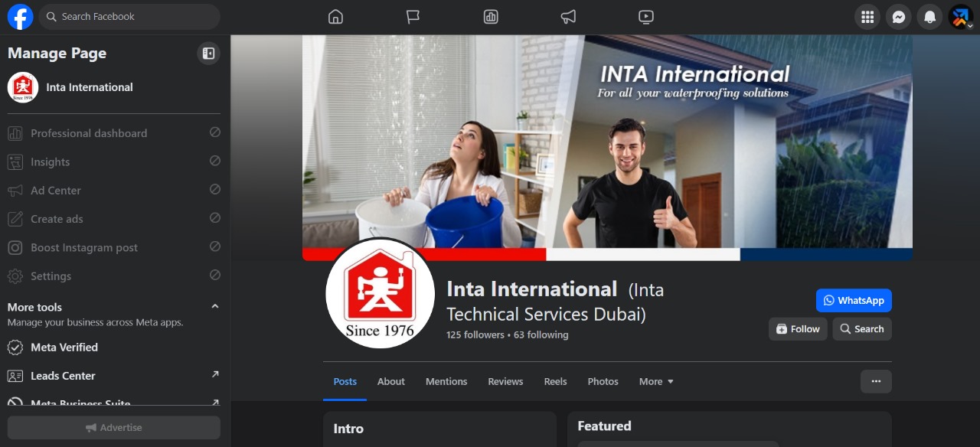Switch to the Reviews tab
This screenshot has height=447, width=980.
(x=505, y=381)
